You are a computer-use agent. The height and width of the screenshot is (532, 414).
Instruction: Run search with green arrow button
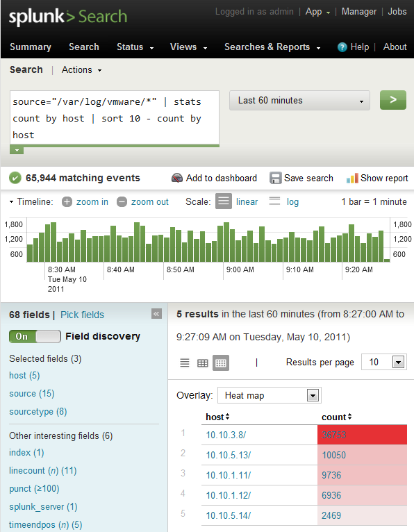(x=393, y=100)
